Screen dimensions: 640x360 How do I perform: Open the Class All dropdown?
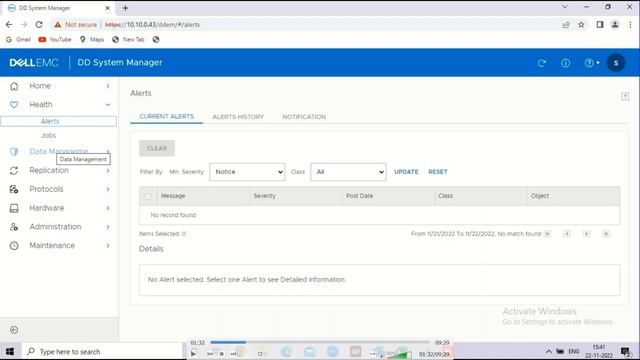click(348, 172)
